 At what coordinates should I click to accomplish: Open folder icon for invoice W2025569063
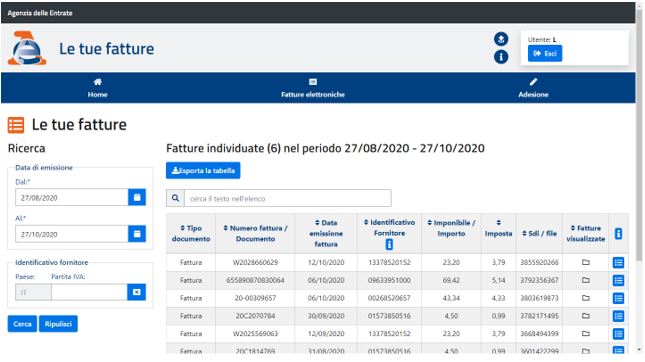pos(586,334)
